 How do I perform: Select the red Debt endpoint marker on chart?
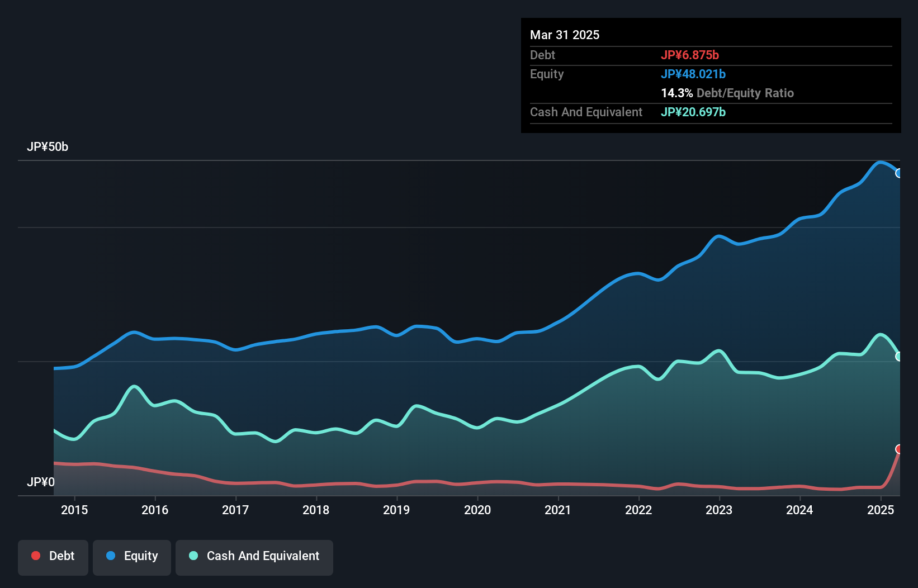point(899,448)
